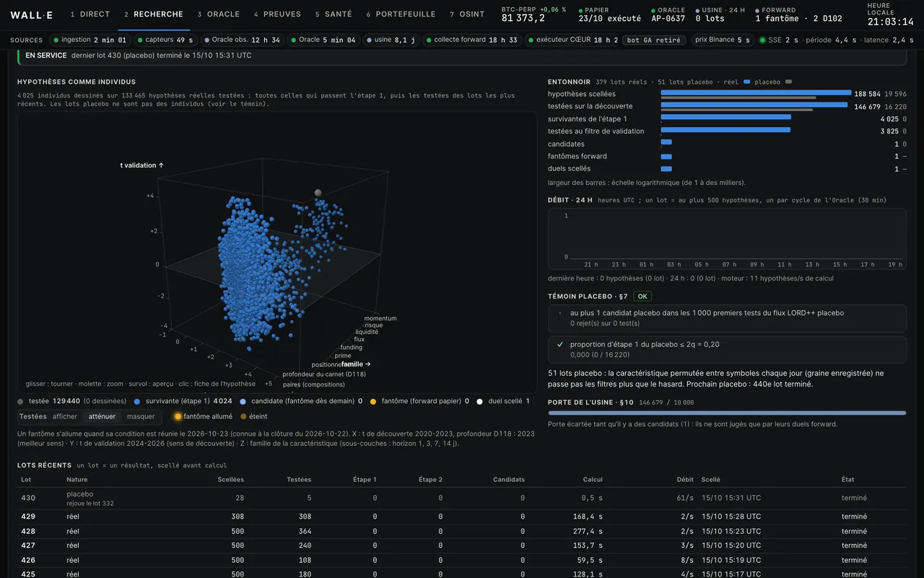Click the OK badge beside Témoin placebo
Image resolution: width=924 pixels, height=578 pixels.
(x=642, y=296)
